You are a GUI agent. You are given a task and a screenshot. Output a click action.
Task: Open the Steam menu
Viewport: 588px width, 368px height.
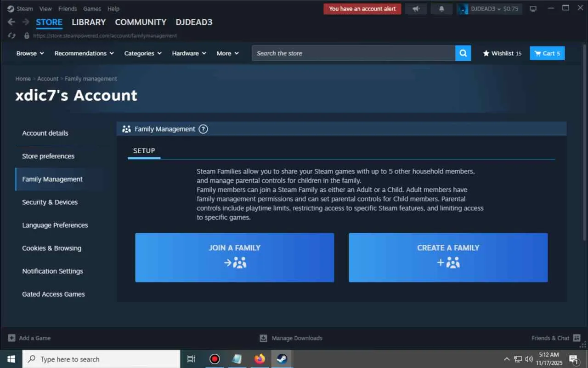(x=25, y=9)
